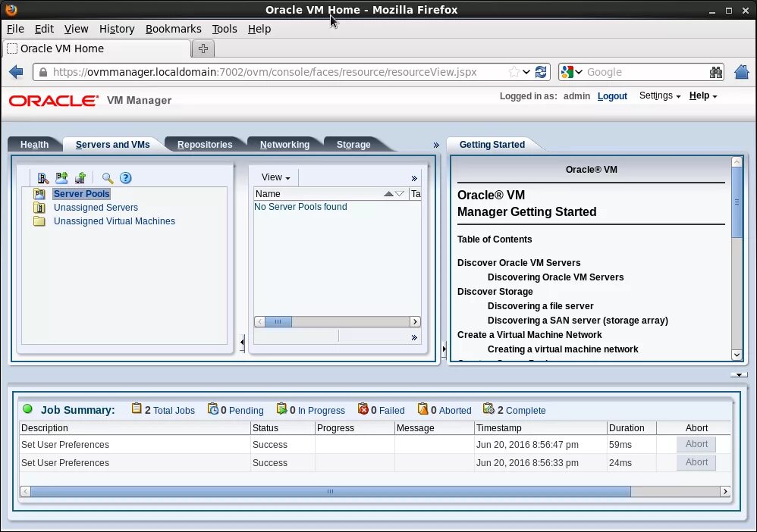
Task: Click the Logout link
Action: pos(612,96)
